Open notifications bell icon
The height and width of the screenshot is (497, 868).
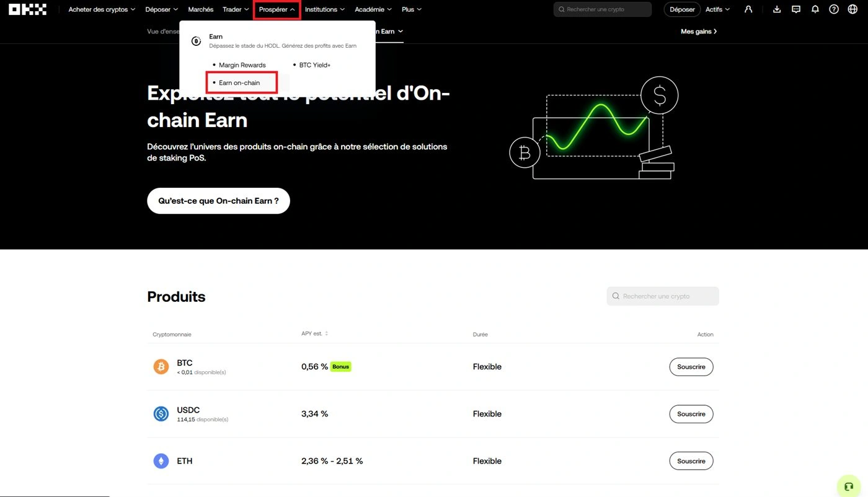[815, 9]
